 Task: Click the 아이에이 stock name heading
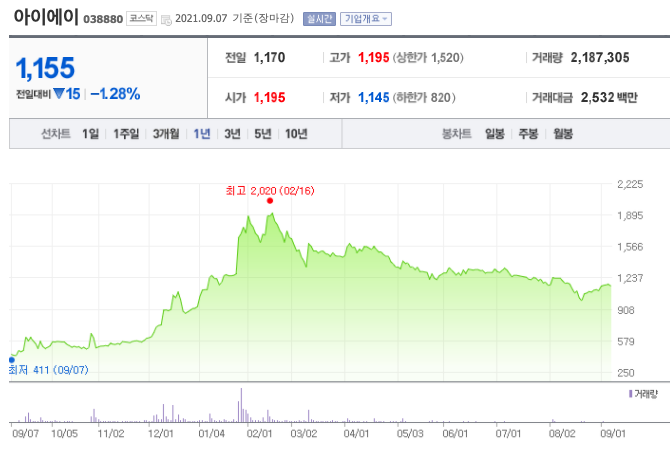46,17
